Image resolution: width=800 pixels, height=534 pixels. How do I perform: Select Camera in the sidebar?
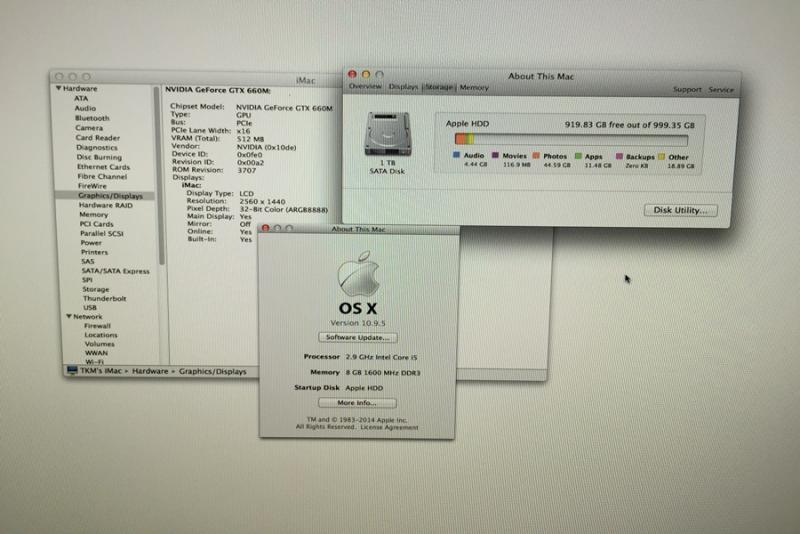[x=89, y=128]
